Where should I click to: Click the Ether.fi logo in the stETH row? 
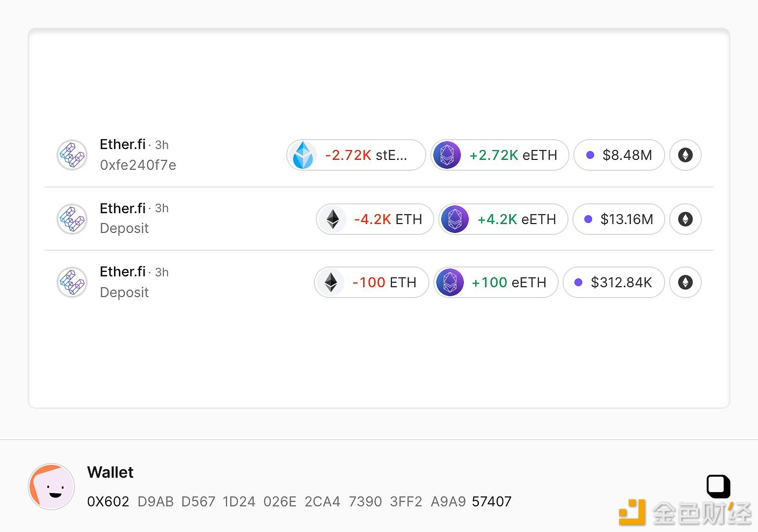(x=72, y=155)
